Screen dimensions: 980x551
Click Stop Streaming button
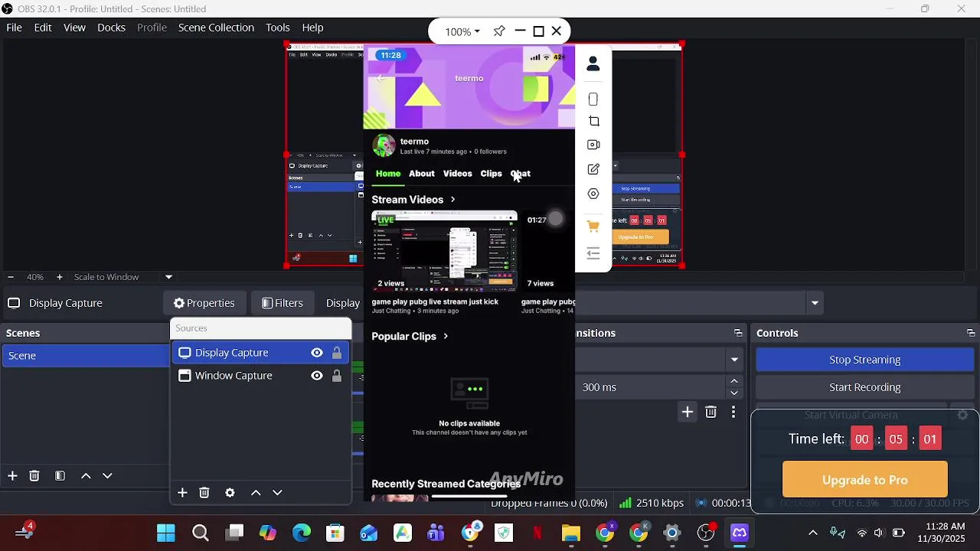tap(864, 360)
